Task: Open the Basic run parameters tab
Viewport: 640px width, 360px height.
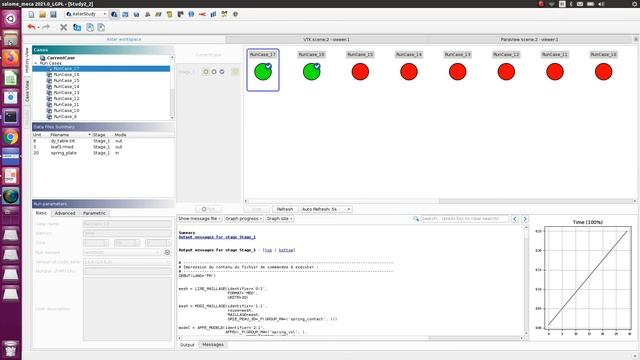Action: point(41,213)
